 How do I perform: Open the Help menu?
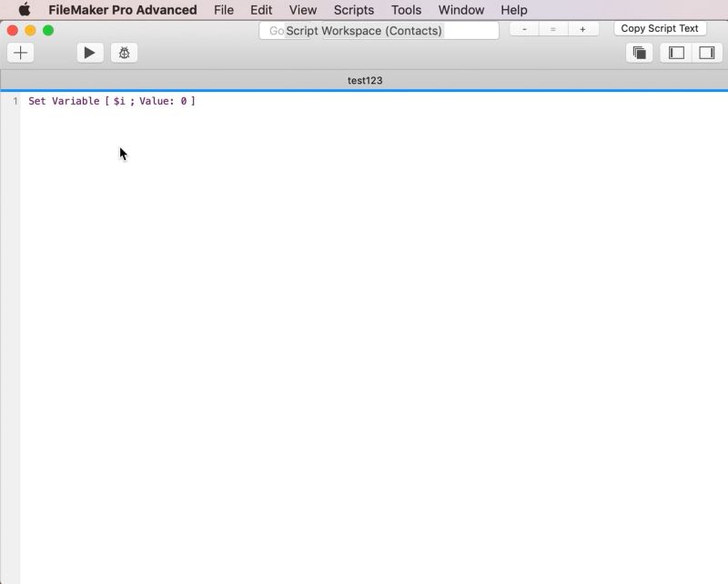click(514, 10)
